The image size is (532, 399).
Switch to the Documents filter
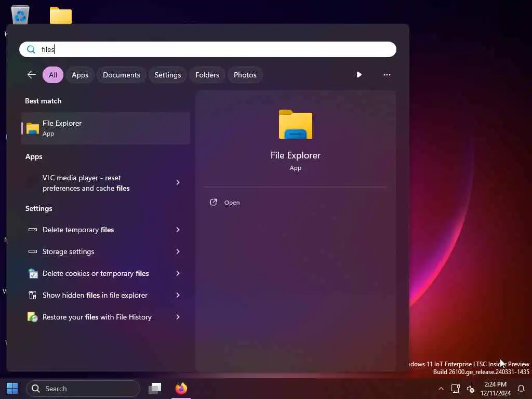pos(122,75)
